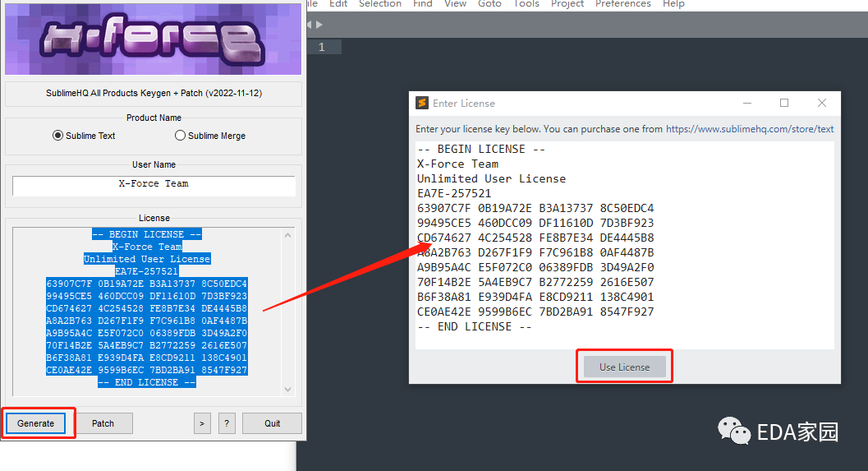Open the Help menu

coord(673,4)
